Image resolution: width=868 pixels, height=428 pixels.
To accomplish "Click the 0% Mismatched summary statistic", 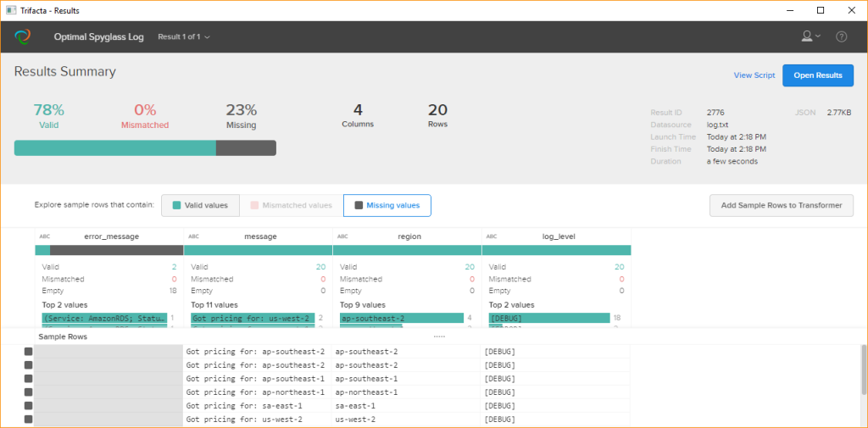I will click(x=145, y=116).
